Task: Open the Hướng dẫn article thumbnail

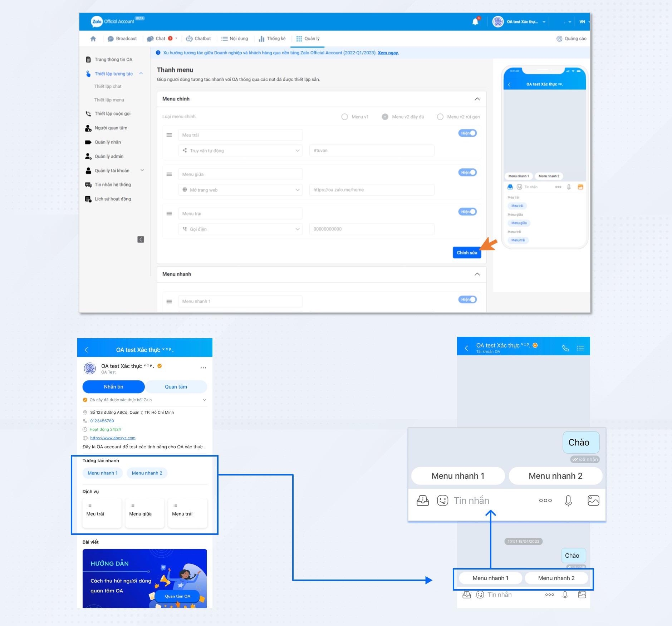Action: point(144,578)
